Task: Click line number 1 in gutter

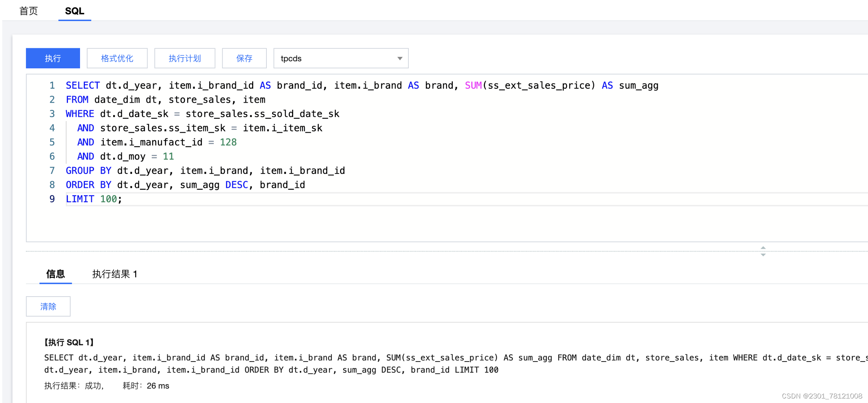Action: [52, 85]
